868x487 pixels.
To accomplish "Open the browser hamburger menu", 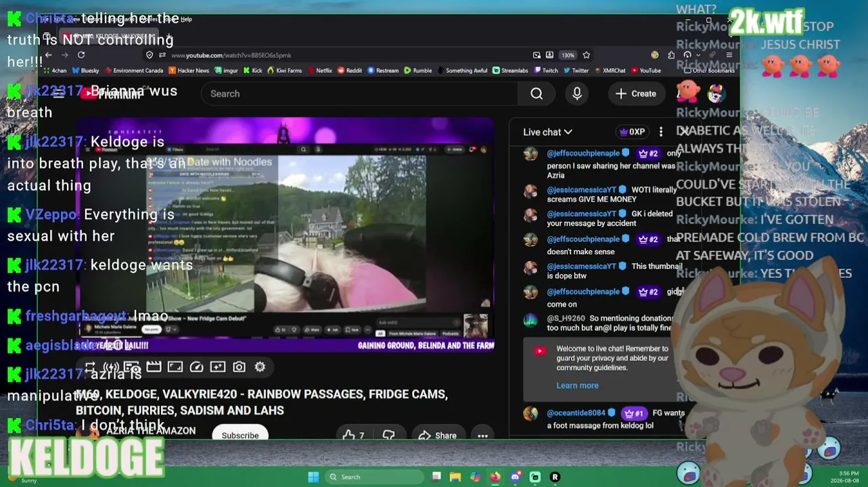I will pyautogui.click(x=729, y=55).
